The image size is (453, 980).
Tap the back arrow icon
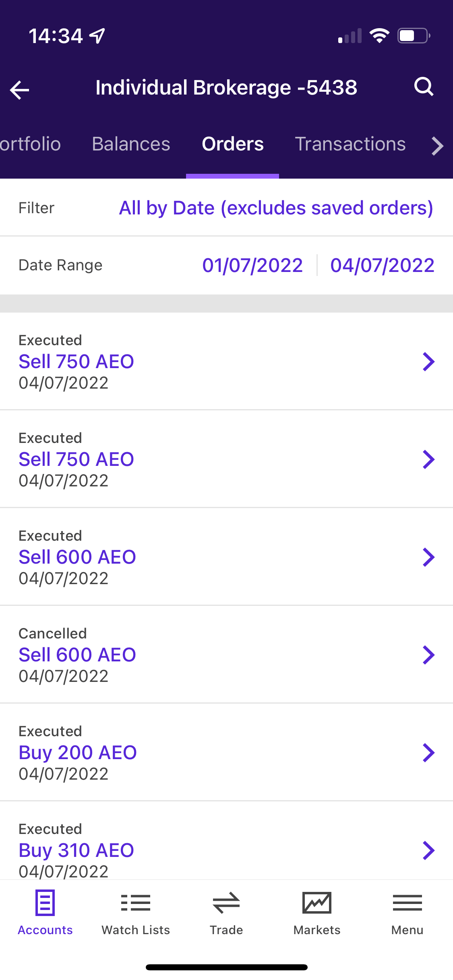pyautogui.click(x=20, y=89)
